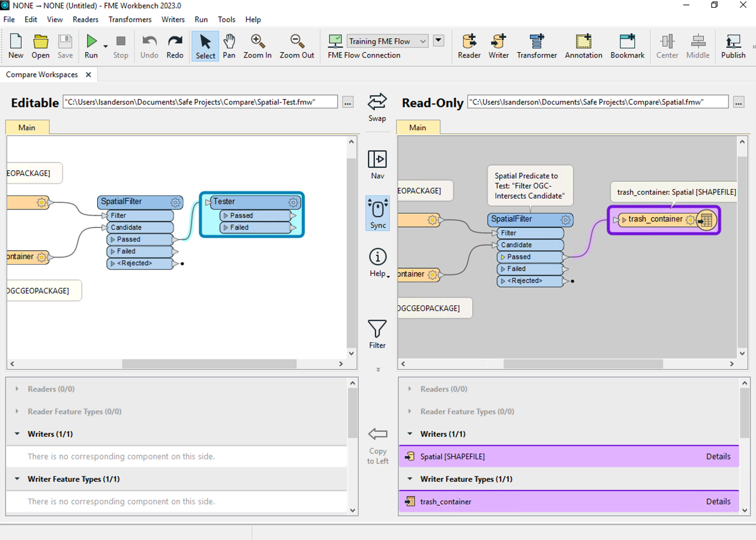Screen dimensions: 756x540
Task: Open the Tools menu
Action: (x=226, y=19)
